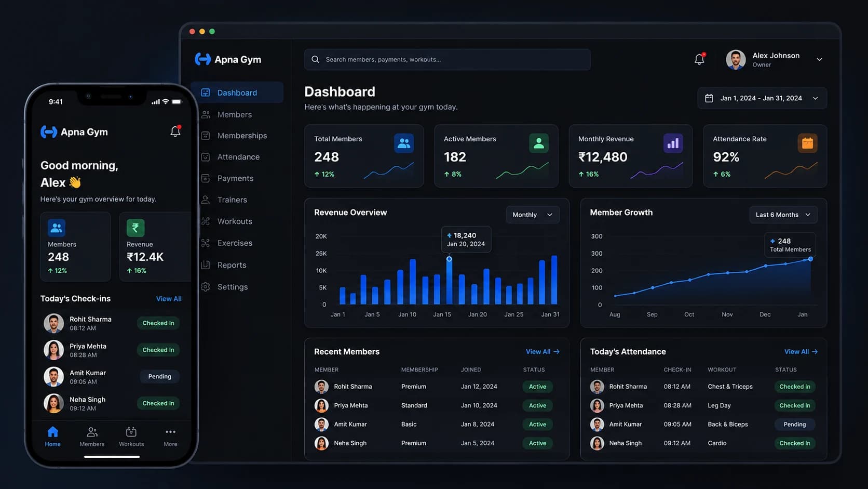Tap the Home tab on phone
The width and height of the screenshot is (868, 489).
52,437
